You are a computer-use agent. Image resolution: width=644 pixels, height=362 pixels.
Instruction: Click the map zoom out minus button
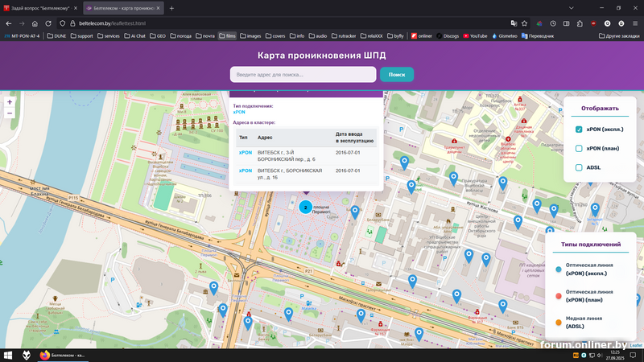point(10,113)
